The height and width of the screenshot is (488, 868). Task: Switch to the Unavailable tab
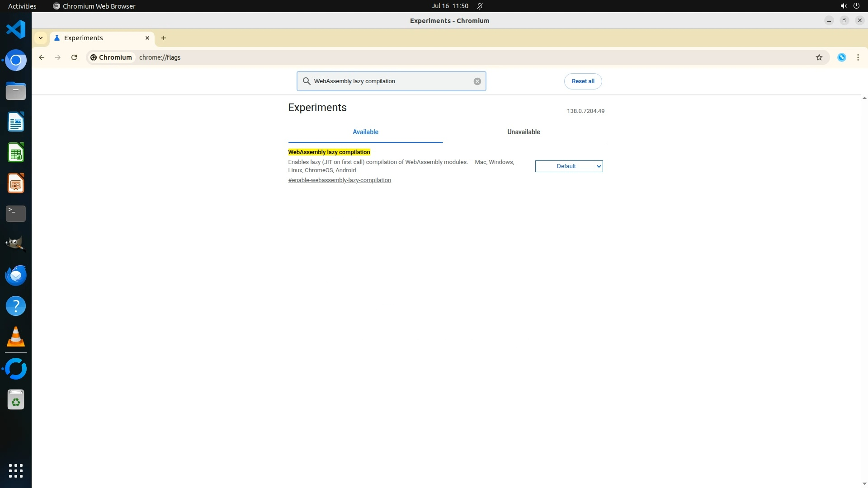click(x=523, y=132)
